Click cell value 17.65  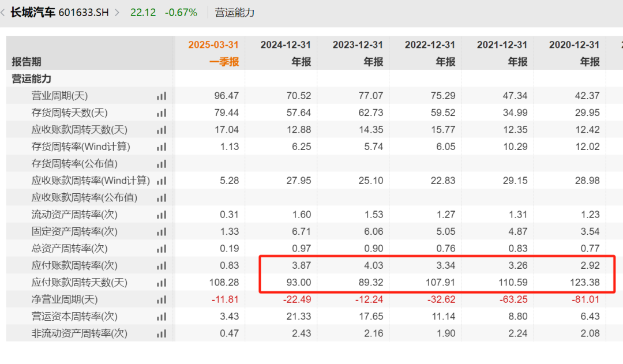click(x=371, y=316)
